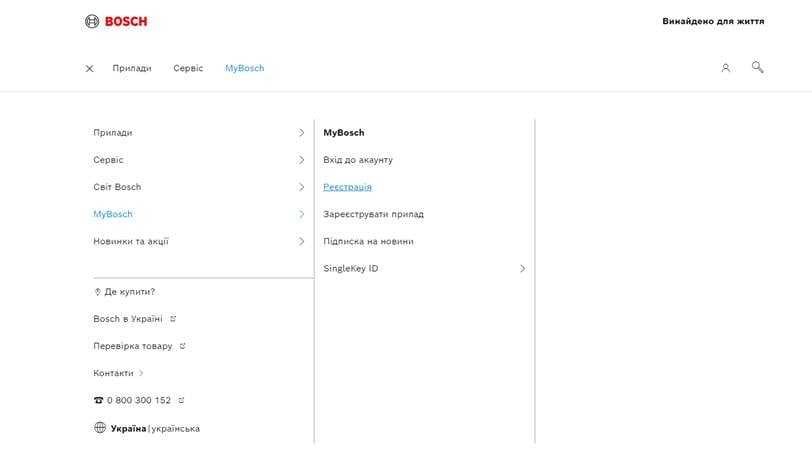Click external-link icon beside phone number
The height and width of the screenshot is (449, 812).
point(181,400)
